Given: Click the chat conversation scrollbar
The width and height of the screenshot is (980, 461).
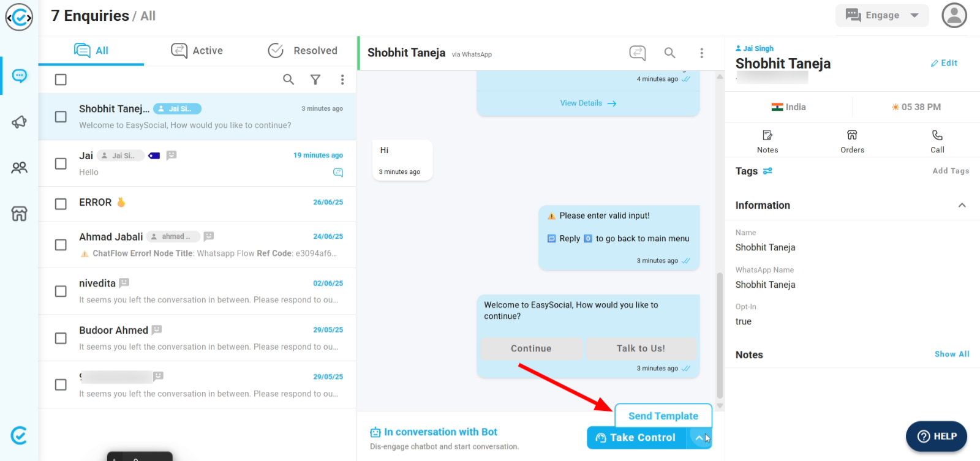Looking at the screenshot, I should (720, 334).
